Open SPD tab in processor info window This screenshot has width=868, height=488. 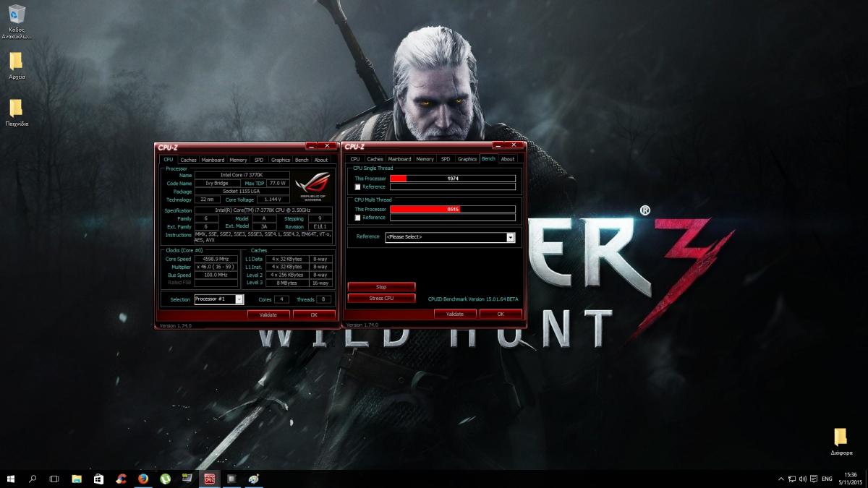coord(259,160)
